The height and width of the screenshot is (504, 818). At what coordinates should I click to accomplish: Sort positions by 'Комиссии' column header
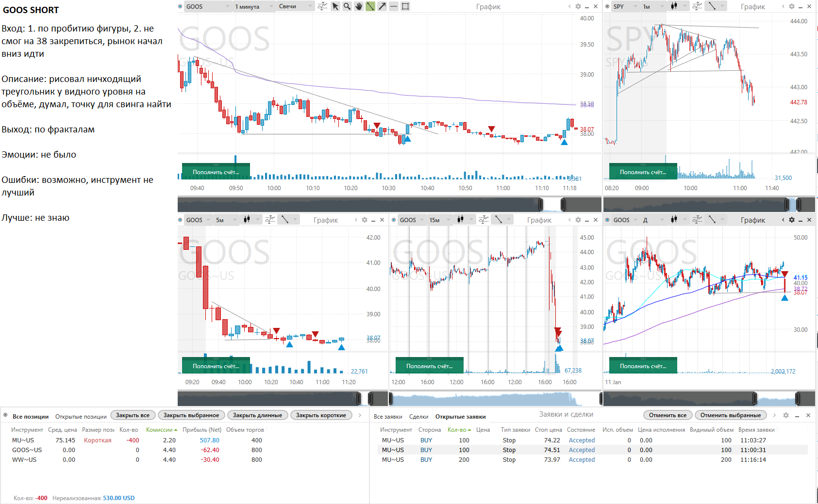pyautogui.click(x=161, y=430)
